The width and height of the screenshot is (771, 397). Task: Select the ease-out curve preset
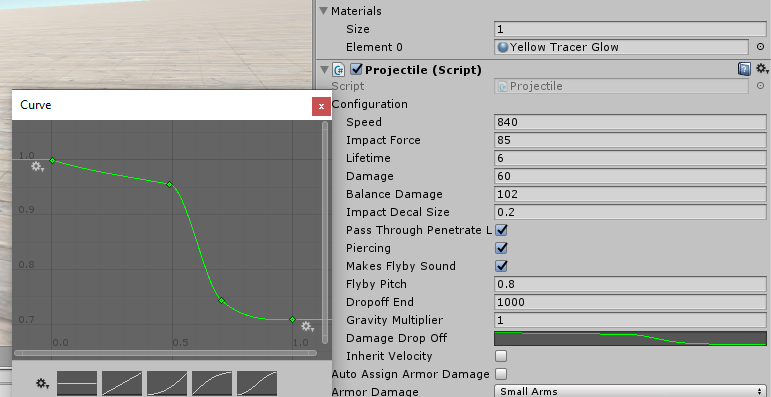tap(212, 383)
